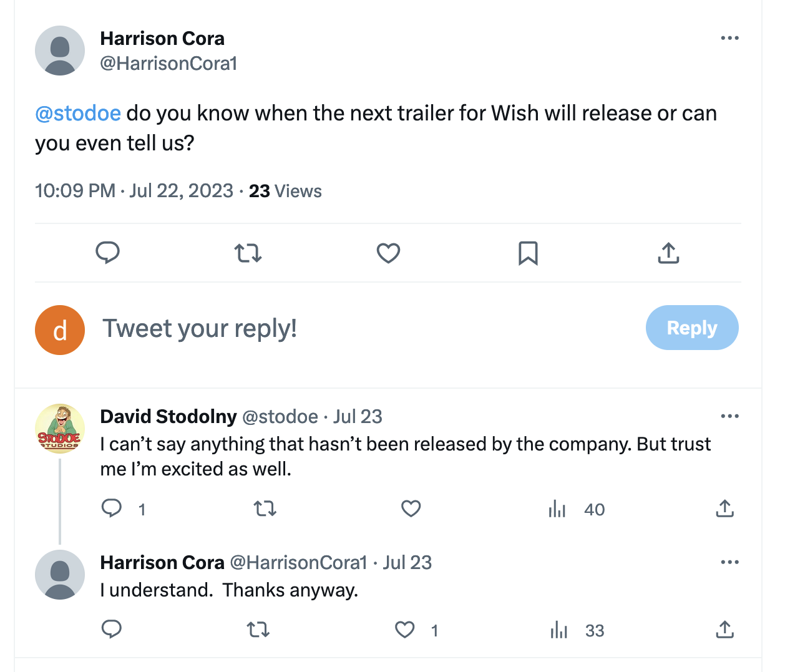Share the main tweet
This screenshot has width=785, height=672.
(668, 253)
